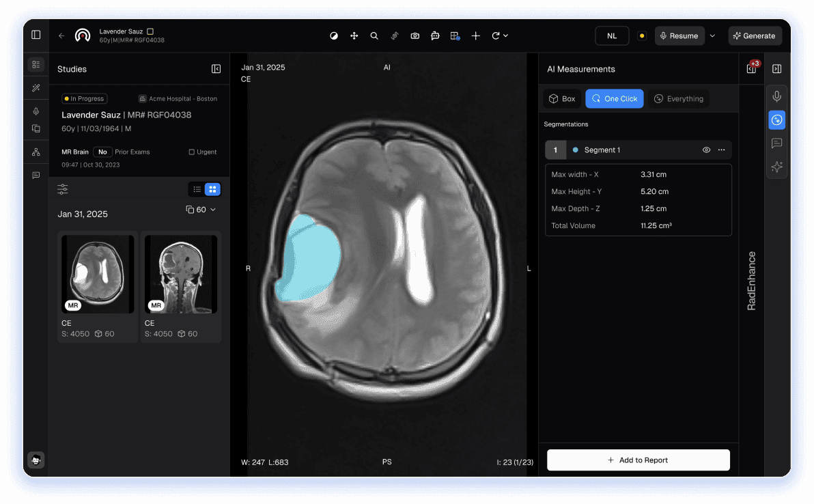814x504 pixels.
Task: Open the rotate tool dropdown
Action: pyautogui.click(x=505, y=36)
